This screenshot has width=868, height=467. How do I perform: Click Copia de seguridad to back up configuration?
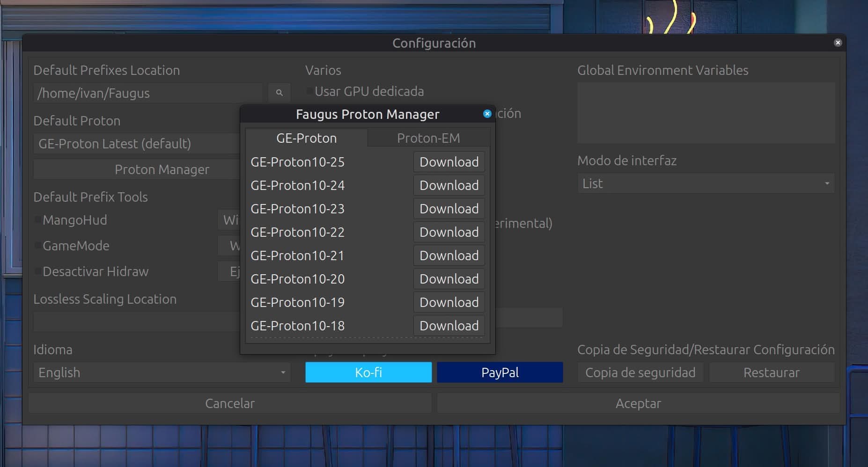coord(640,372)
